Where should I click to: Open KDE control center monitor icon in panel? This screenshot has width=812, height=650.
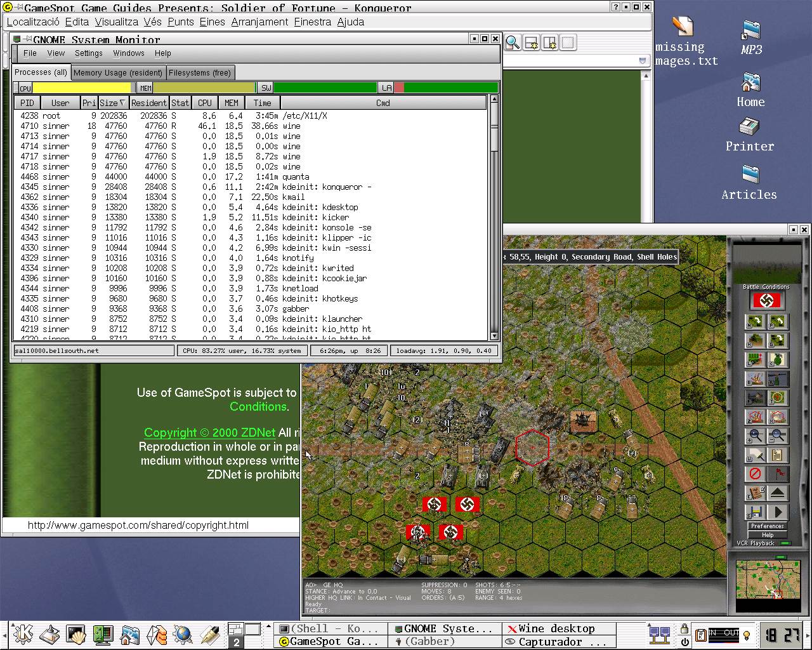(x=103, y=634)
